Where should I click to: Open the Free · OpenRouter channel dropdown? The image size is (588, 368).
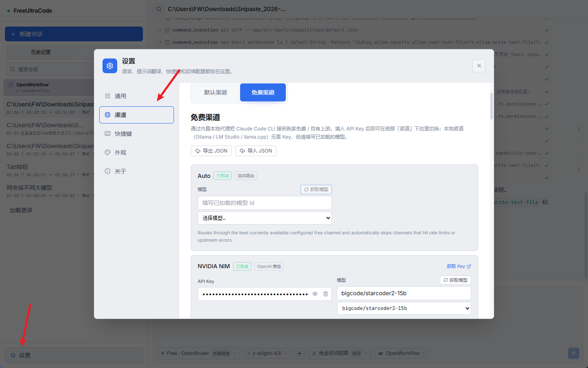[x=198, y=353]
